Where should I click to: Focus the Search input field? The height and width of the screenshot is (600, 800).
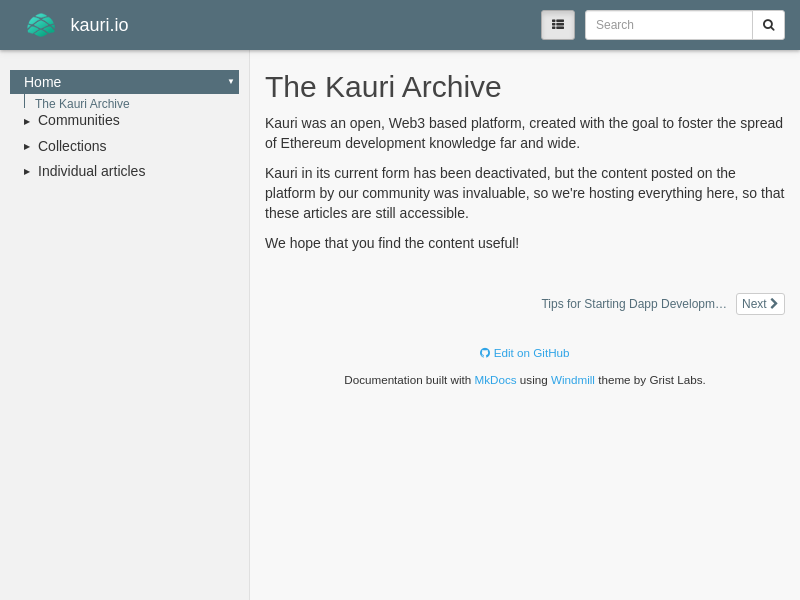tap(668, 25)
